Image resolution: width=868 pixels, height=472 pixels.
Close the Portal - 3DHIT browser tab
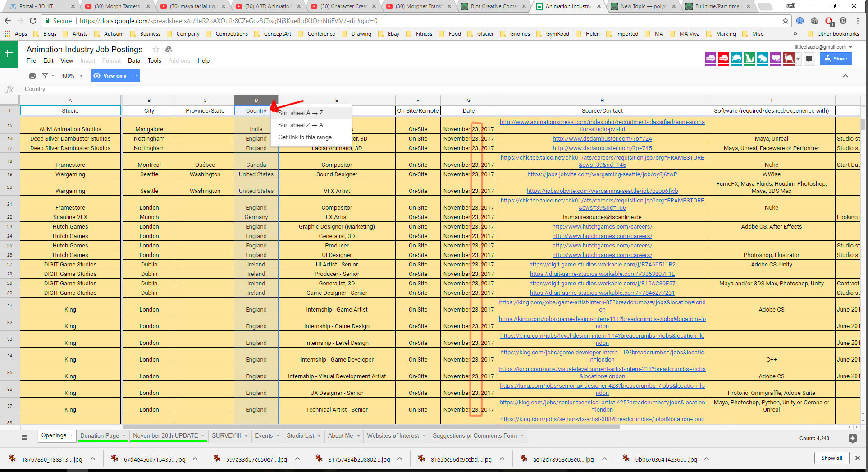(x=73, y=6)
